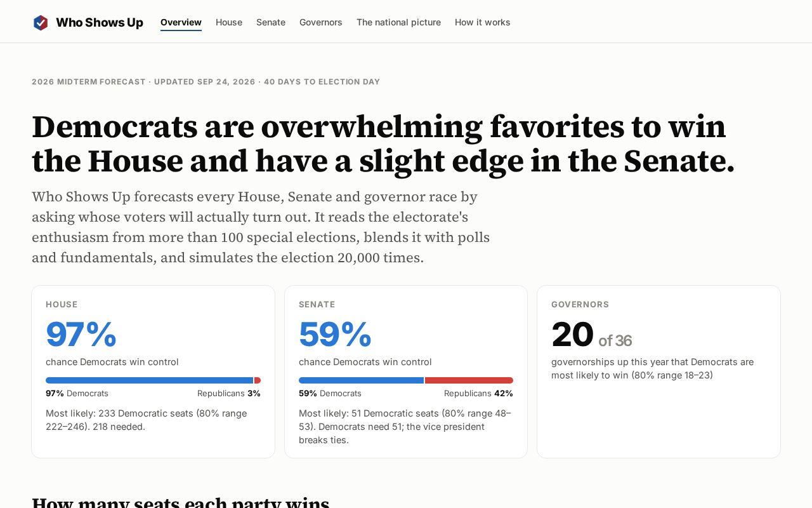812x508 pixels.
Task: Open the How it works page
Action: pos(483,22)
